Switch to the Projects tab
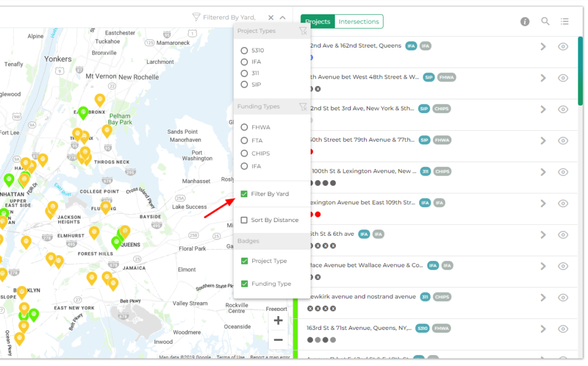This screenshot has height=366, width=588. [x=318, y=22]
